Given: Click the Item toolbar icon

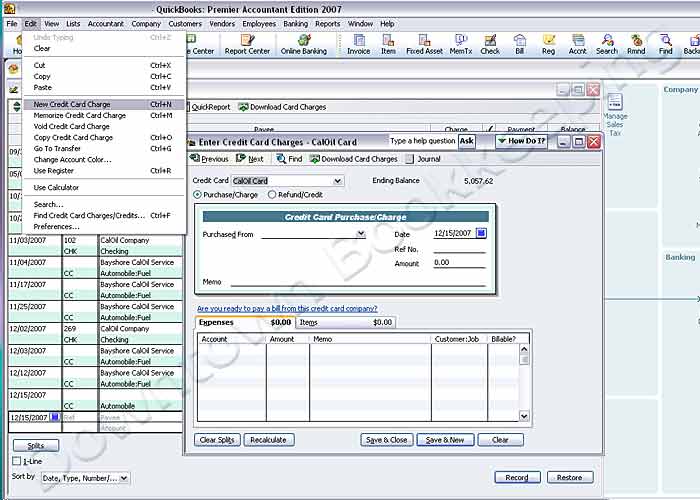Looking at the screenshot, I should coord(388,44).
